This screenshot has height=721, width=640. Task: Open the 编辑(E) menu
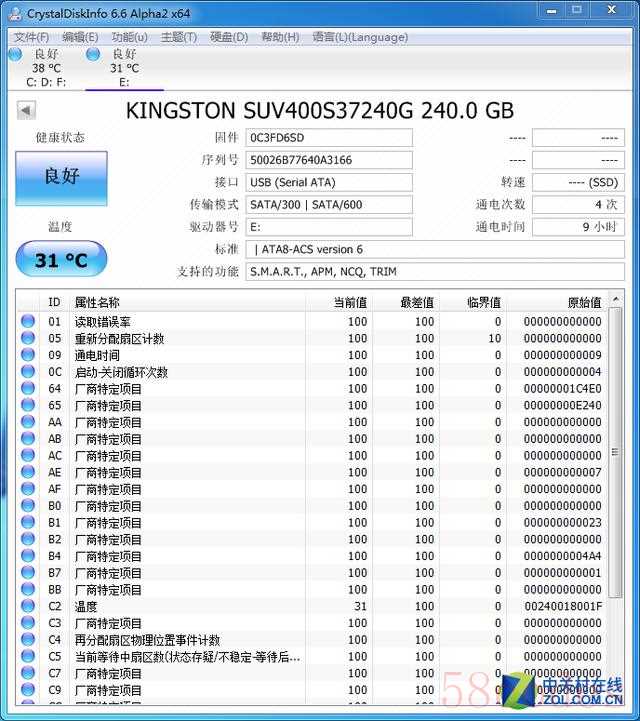[x=80, y=37]
